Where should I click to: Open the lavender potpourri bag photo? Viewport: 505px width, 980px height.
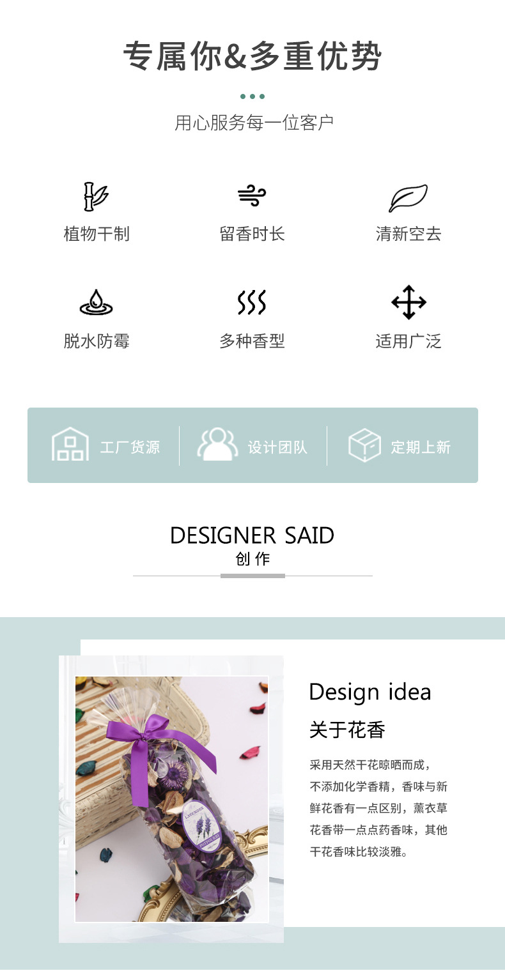point(171,799)
